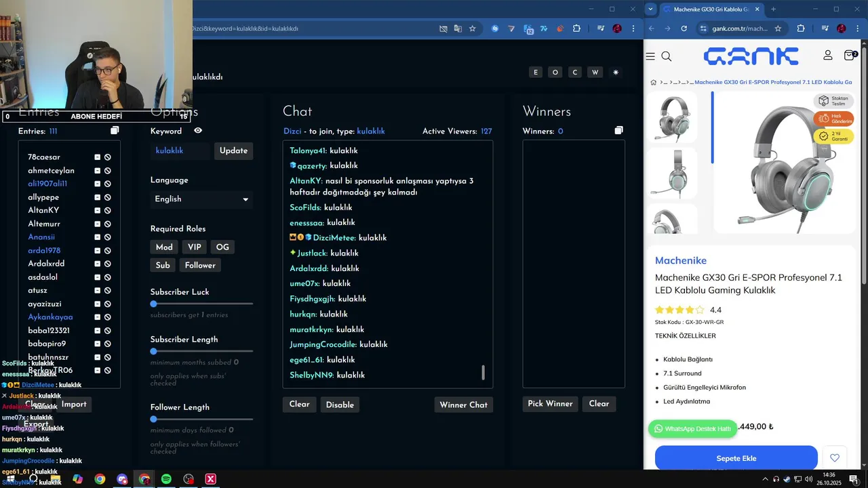This screenshot has width=868, height=488.
Task: Reload the GANK product page
Action: coord(684,28)
